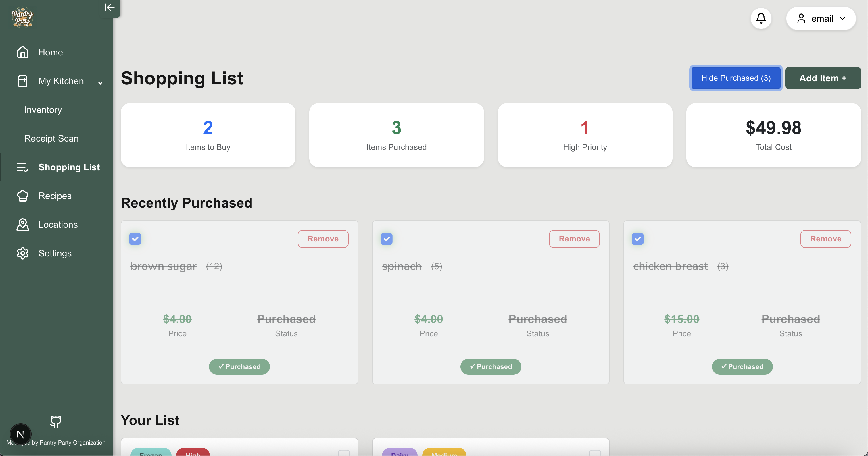
Task: Click the chicken breast item name
Action: tap(671, 266)
